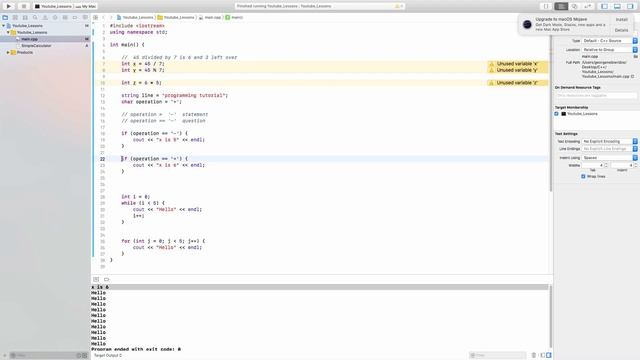This screenshot has height=360, width=640.
Task: Clear console with the trash icon
Action: pos(533,355)
